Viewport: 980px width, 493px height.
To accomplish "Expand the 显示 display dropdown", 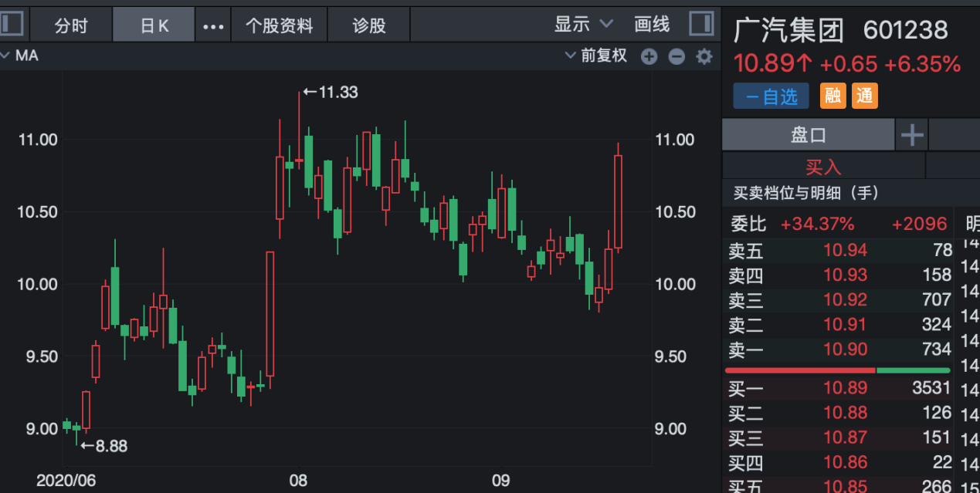I will 583,25.
